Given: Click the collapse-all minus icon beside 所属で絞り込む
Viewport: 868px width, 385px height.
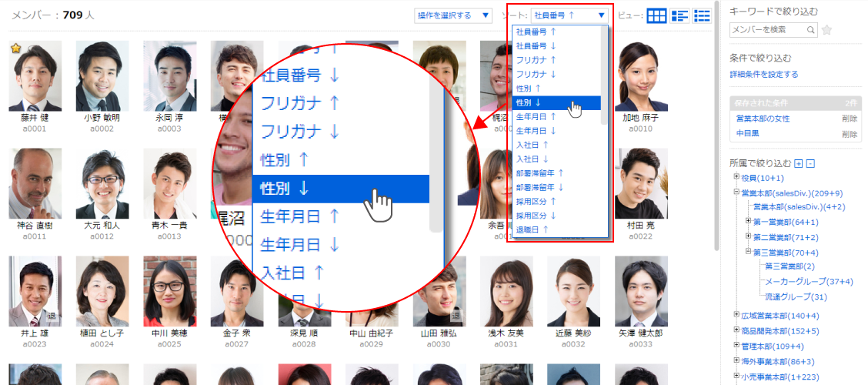Looking at the screenshot, I should click(809, 163).
